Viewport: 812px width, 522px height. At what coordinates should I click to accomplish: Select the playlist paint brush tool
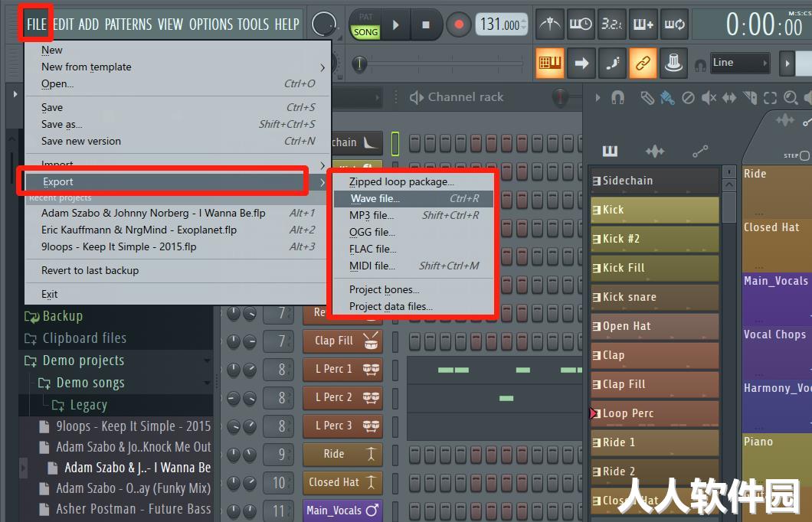tap(667, 97)
